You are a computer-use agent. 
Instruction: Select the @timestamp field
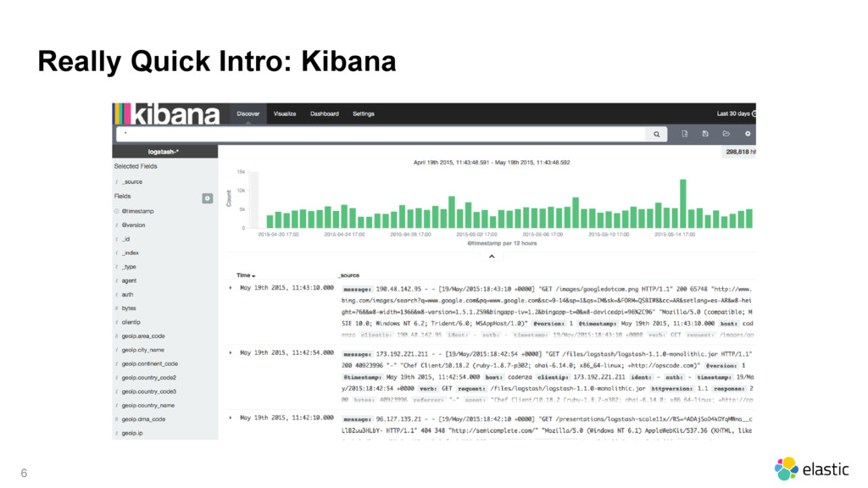pos(138,211)
